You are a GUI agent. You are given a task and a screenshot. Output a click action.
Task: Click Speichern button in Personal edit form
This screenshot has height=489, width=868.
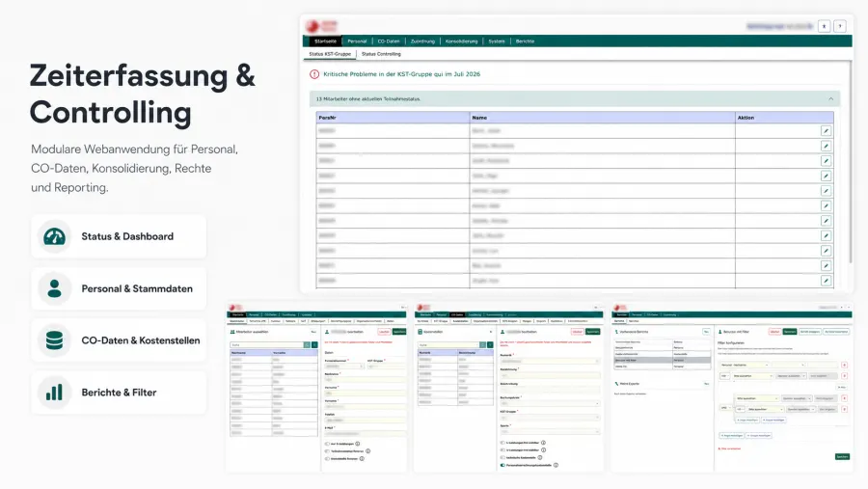pos(399,332)
